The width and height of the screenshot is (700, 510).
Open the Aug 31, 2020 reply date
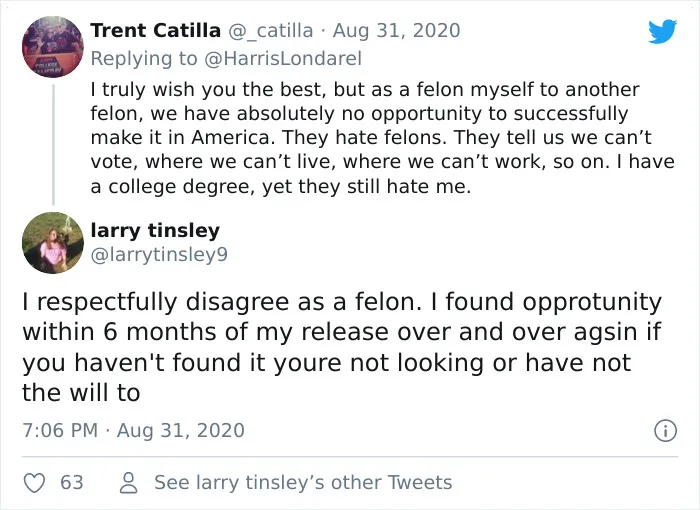(x=396, y=30)
